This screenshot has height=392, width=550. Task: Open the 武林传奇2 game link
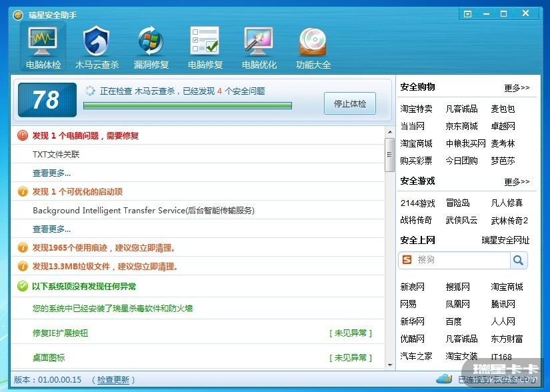coord(509,221)
